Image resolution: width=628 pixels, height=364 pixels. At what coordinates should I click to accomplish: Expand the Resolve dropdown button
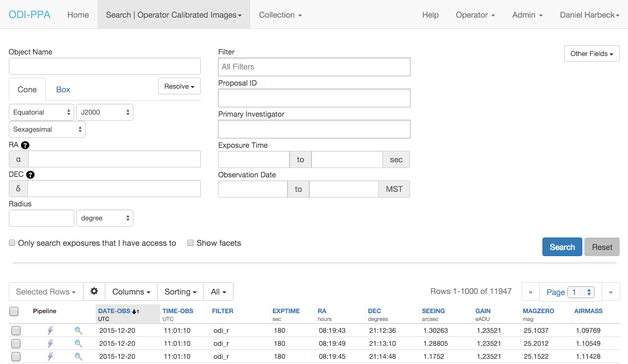pyautogui.click(x=179, y=86)
